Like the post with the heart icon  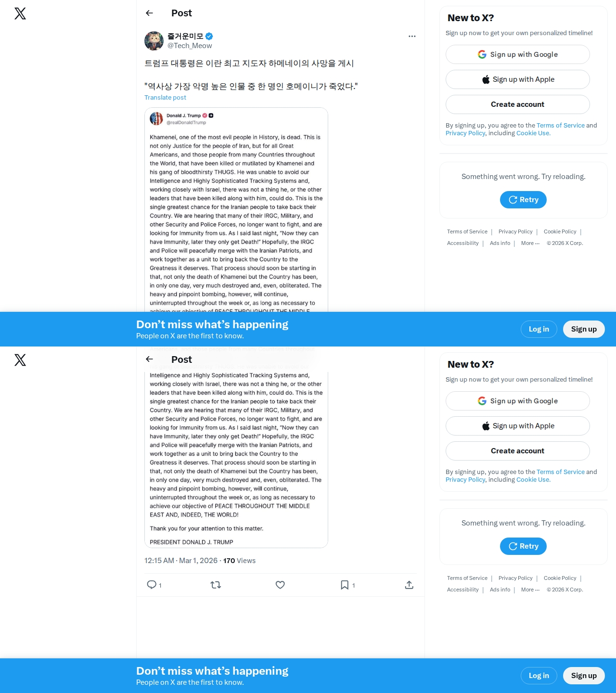click(280, 585)
